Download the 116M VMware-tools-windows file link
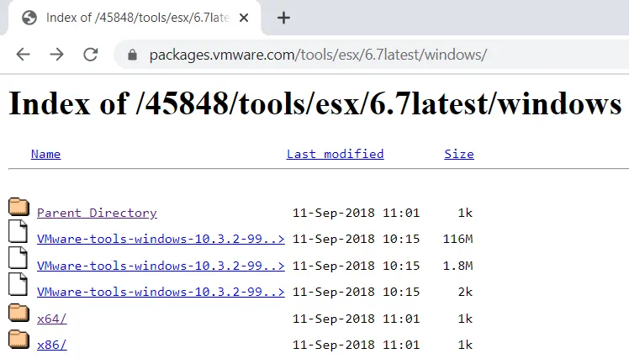 (x=161, y=239)
